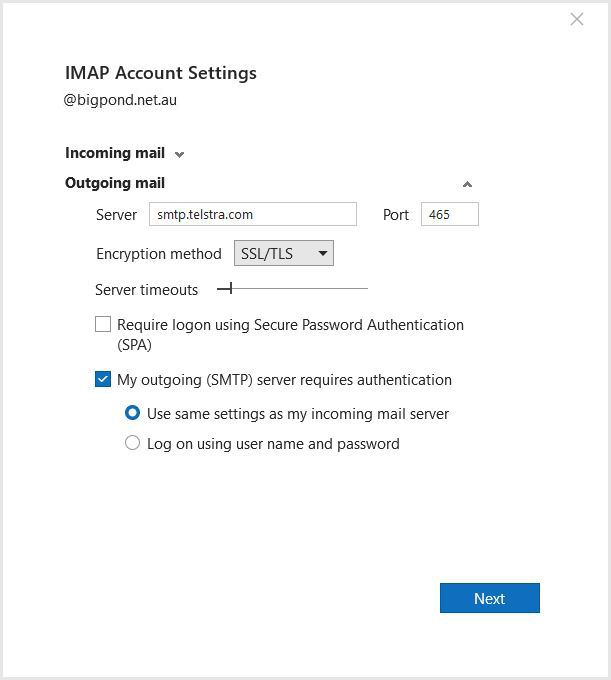Image resolution: width=611 pixels, height=680 pixels.
Task: Click the far end of timeouts slider track
Action: (364, 289)
